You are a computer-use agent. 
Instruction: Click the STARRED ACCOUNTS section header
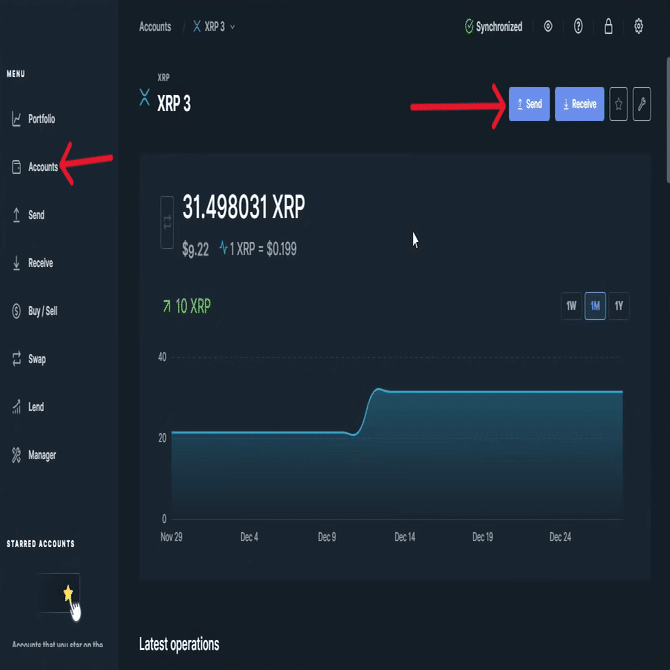[x=41, y=544]
